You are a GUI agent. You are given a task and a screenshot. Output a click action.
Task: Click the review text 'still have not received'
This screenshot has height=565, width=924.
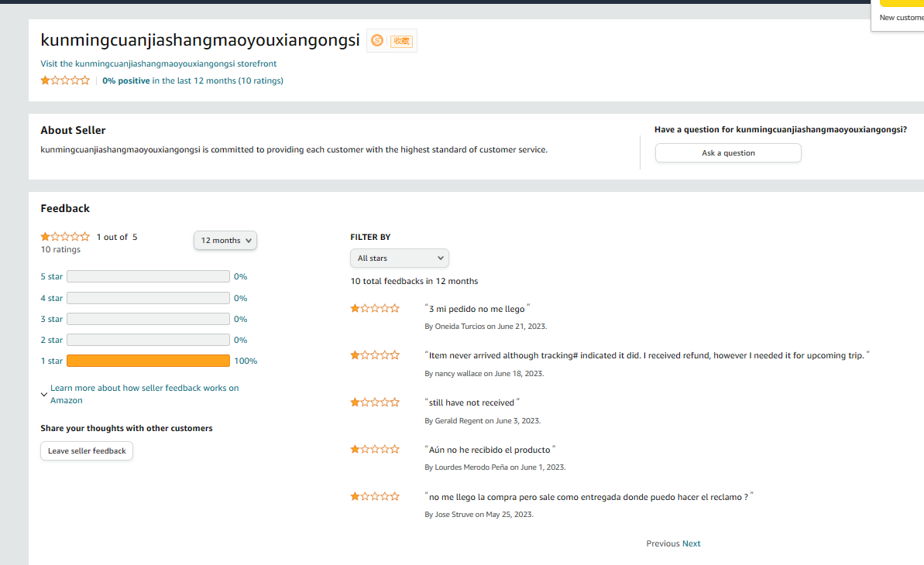point(472,402)
